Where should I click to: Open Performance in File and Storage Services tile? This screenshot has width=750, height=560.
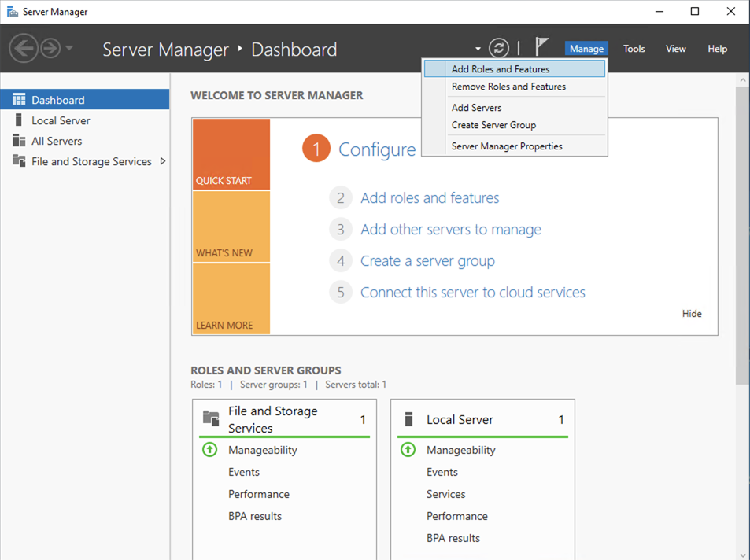(259, 494)
